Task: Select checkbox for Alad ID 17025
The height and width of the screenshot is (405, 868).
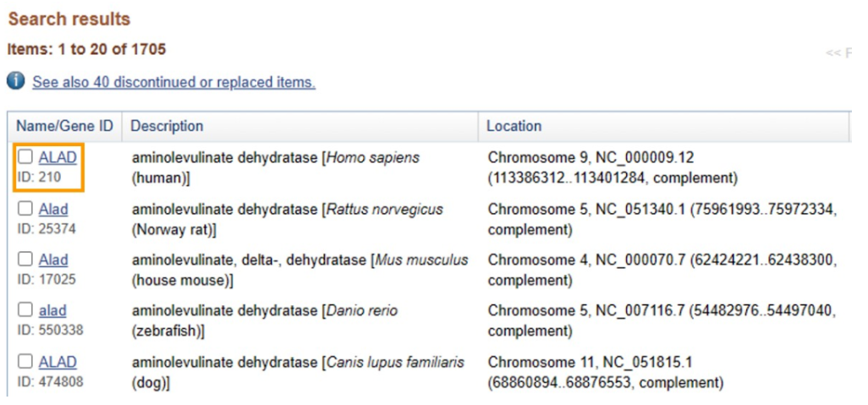Action: pos(25,259)
